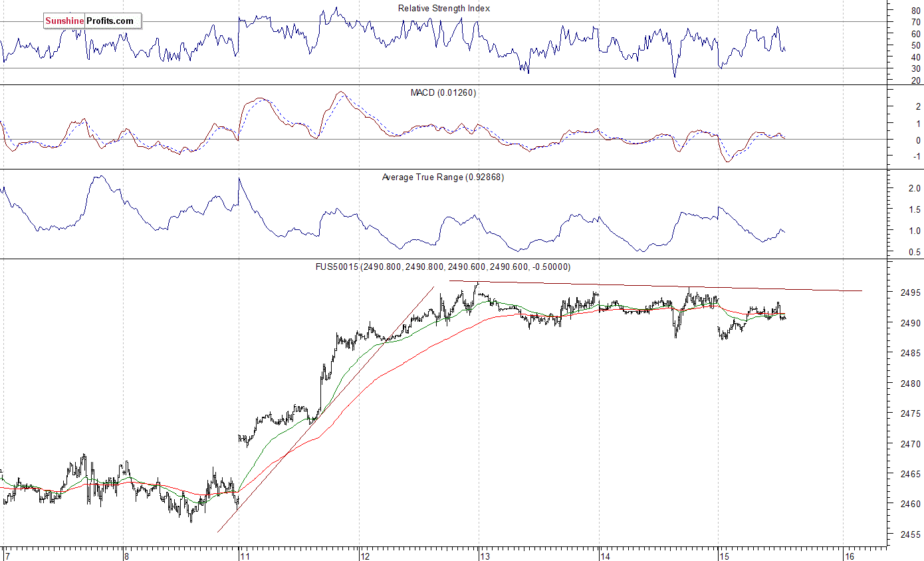
Task: Click the RSI 80 axis label
Action: (x=916, y=10)
